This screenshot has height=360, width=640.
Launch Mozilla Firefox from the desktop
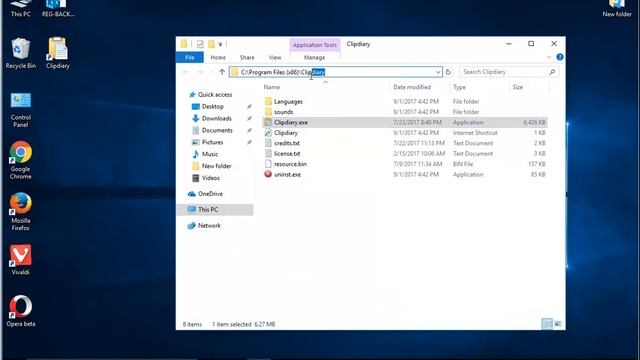(20, 212)
